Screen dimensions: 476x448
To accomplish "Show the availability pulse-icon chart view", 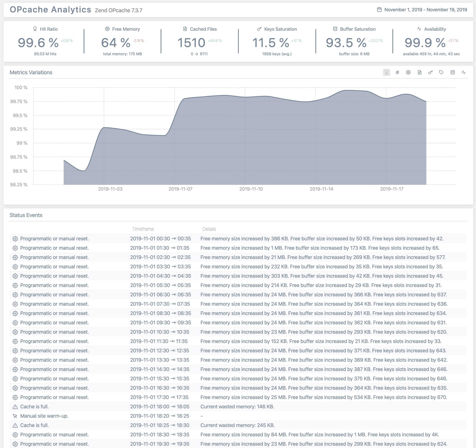I will coord(464,72).
